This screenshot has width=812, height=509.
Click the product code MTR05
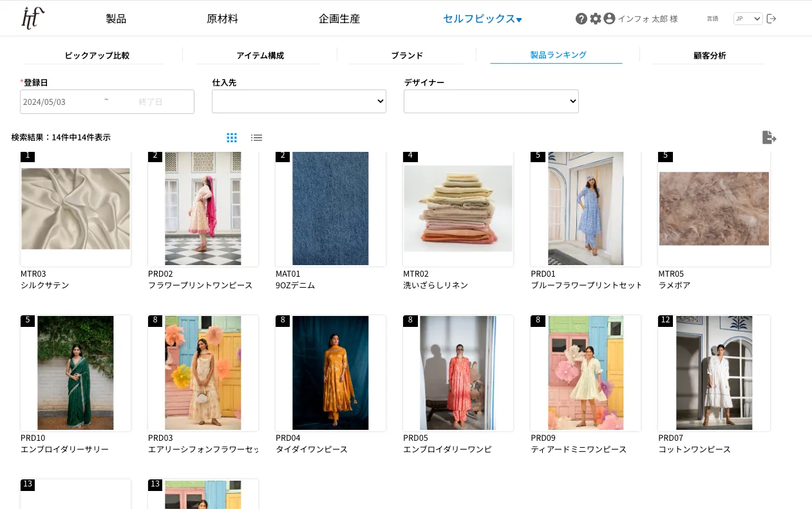671,273
